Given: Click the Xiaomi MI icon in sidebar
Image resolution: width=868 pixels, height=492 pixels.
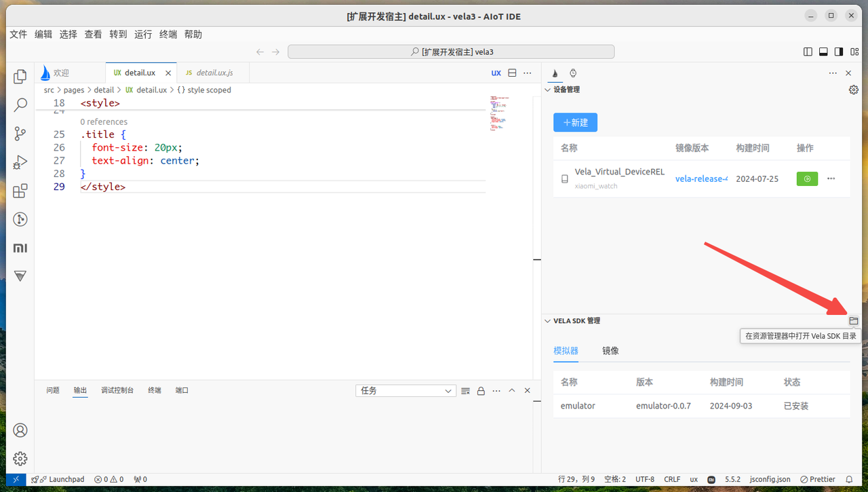Looking at the screenshot, I should pos(20,248).
